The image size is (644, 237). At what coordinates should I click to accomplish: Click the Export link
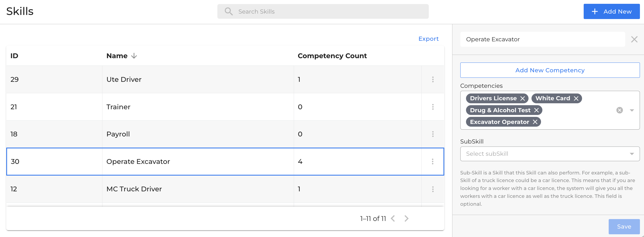click(429, 39)
